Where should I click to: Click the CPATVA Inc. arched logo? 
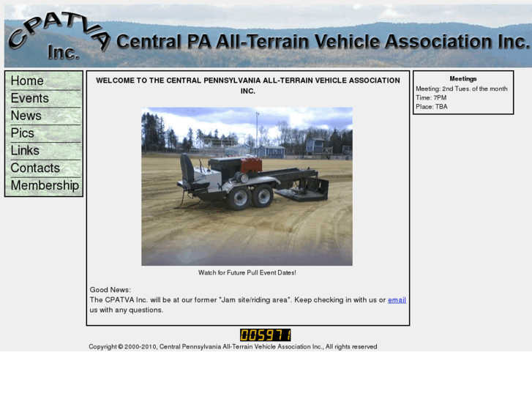tap(59, 36)
